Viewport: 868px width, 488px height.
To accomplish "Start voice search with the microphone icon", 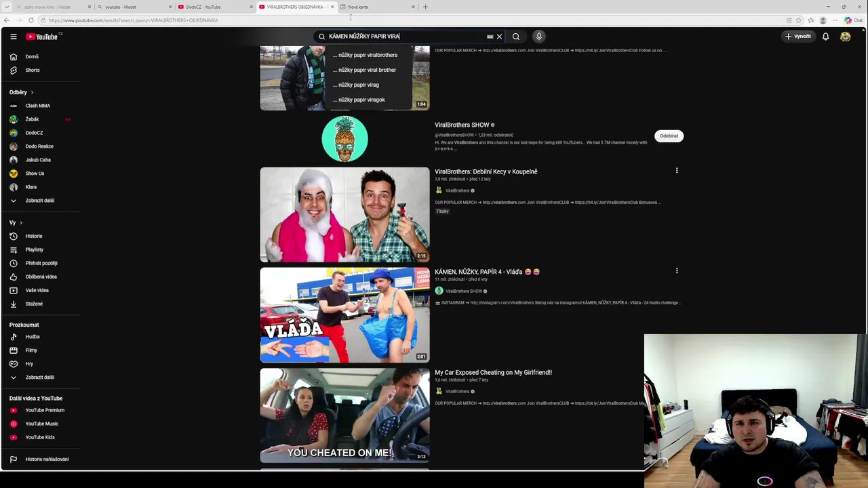I will point(539,37).
